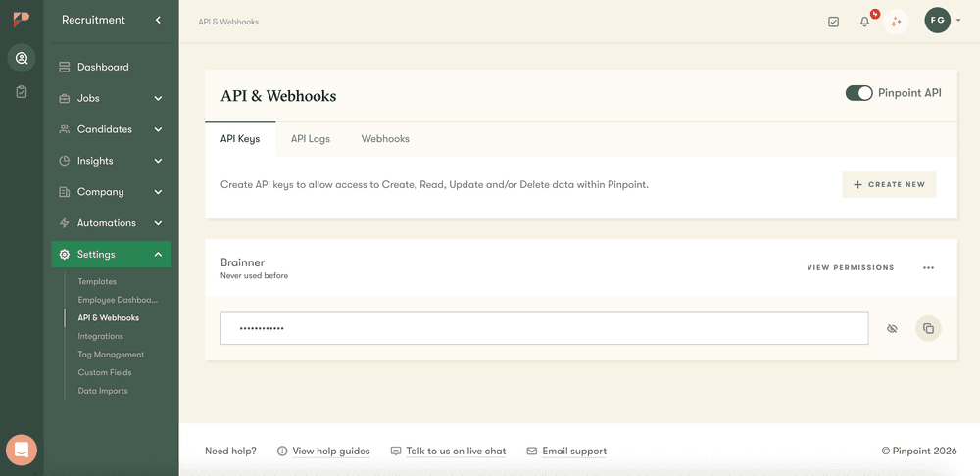Click the Dashboard icon in sidebar
The height and width of the screenshot is (476, 980).
[x=65, y=67]
